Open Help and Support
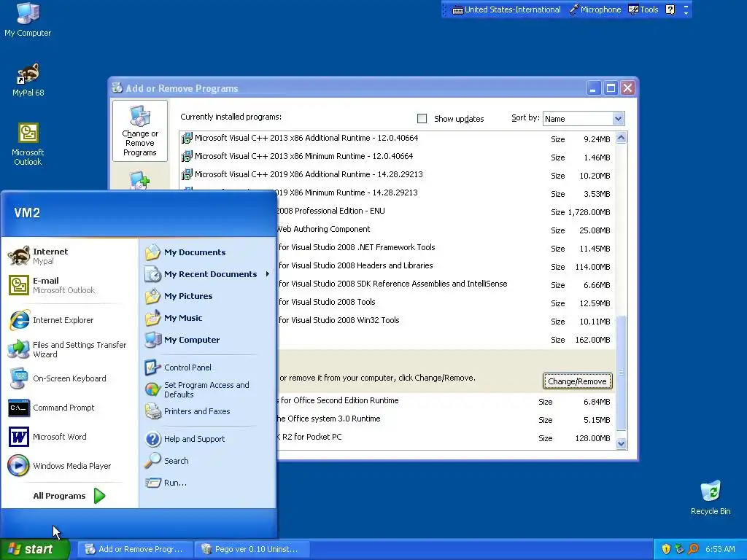 click(x=207, y=439)
